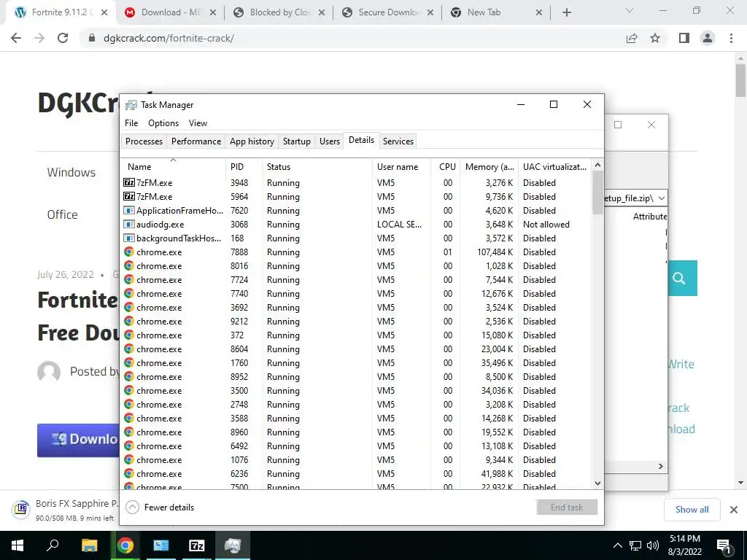The image size is (747, 560).
Task: Switch to App history tab
Action: (252, 141)
